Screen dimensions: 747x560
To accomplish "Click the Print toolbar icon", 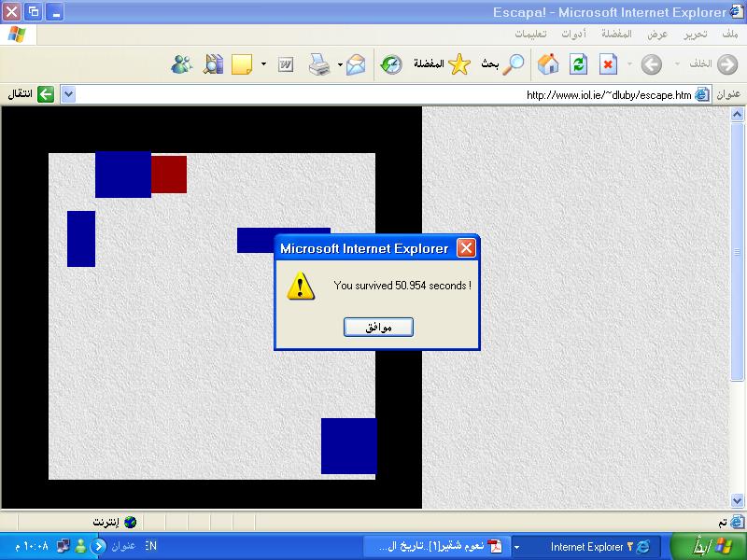I will coord(319,64).
